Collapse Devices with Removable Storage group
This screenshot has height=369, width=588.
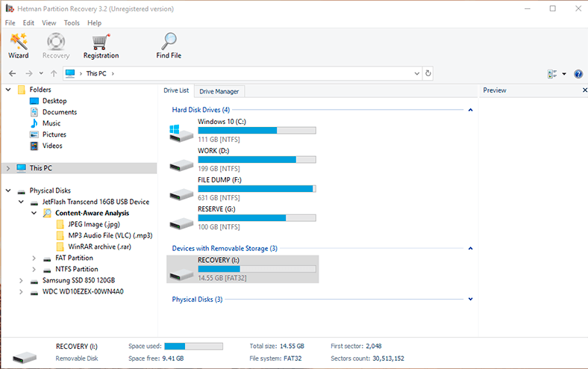(470, 249)
